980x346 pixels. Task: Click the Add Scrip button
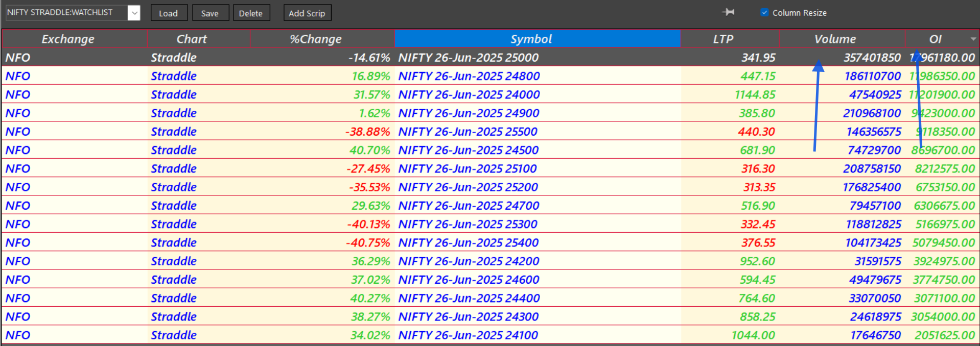(307, 13)
